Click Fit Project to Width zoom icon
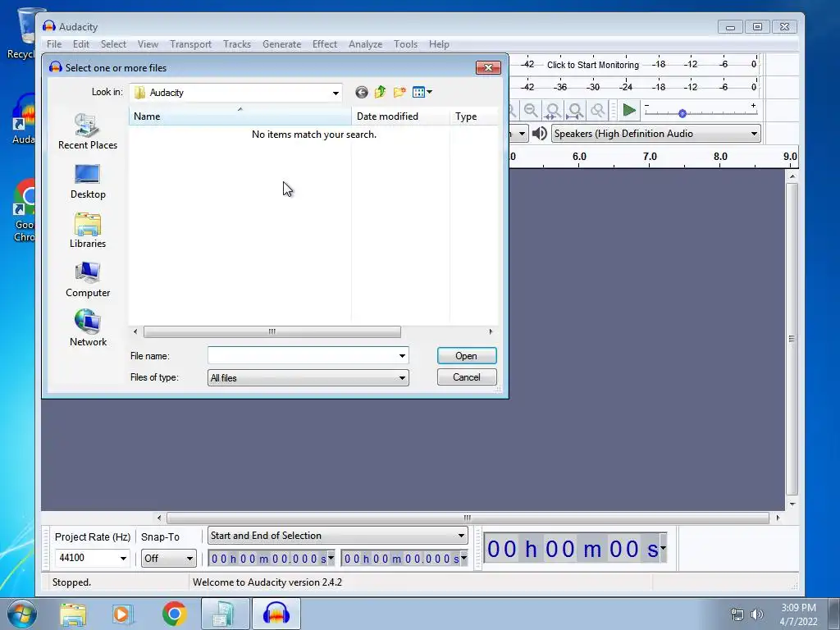The height and width of the screenshot is (630, 840). click(575, 111)
